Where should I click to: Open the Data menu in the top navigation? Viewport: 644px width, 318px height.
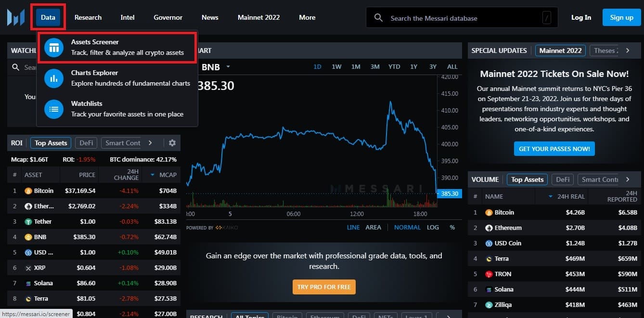tap(48, 17)
